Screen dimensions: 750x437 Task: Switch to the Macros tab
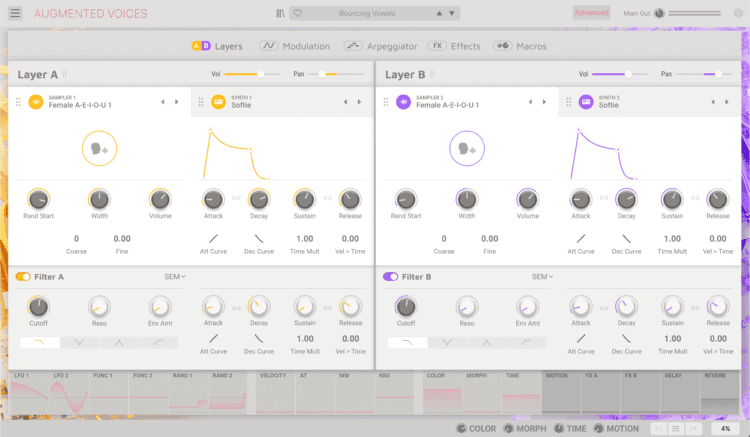click(x=520, y=46)
